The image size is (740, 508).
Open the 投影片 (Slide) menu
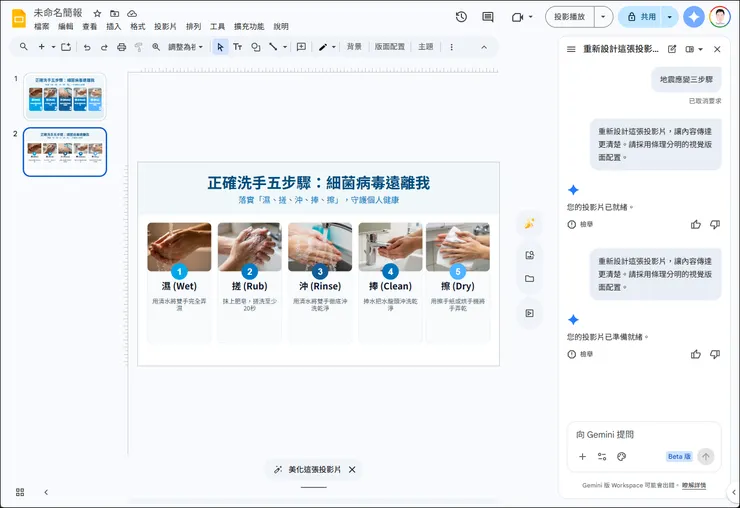point(165,26)
